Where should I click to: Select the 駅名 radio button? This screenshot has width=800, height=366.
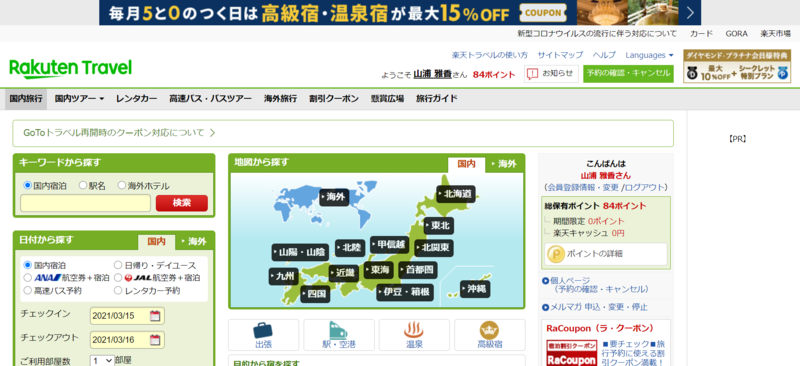(83, 186)
